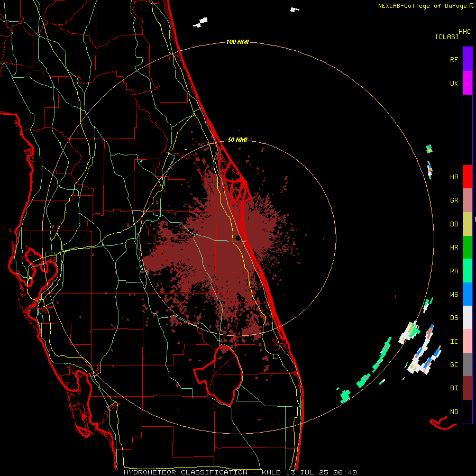Click the white DS legend swatch
The height and width of the screenshot is (476, 476).
click(467, 317)
